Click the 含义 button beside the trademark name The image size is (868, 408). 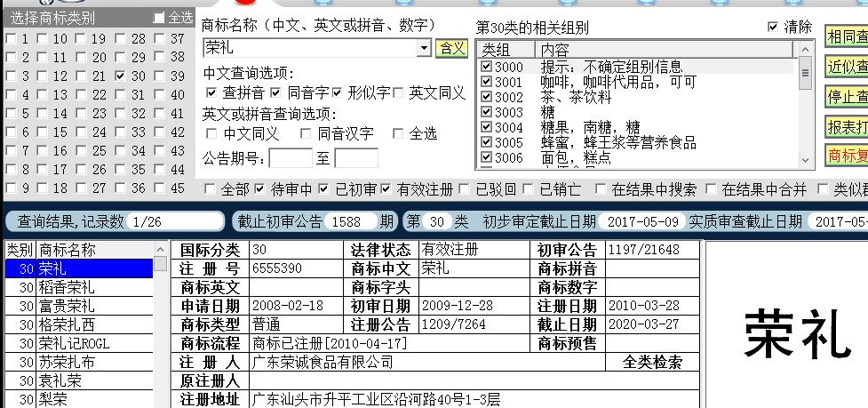[451, 48]
